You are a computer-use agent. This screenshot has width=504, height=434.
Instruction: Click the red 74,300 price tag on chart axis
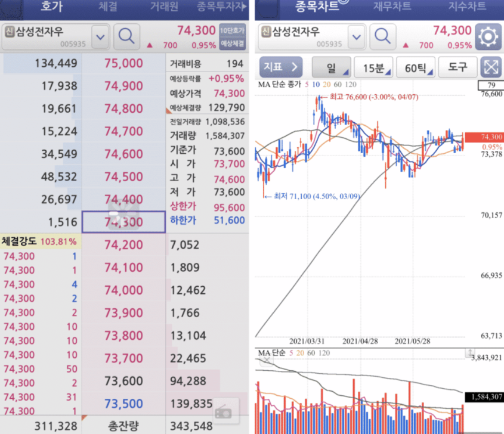tap(484, 137)
